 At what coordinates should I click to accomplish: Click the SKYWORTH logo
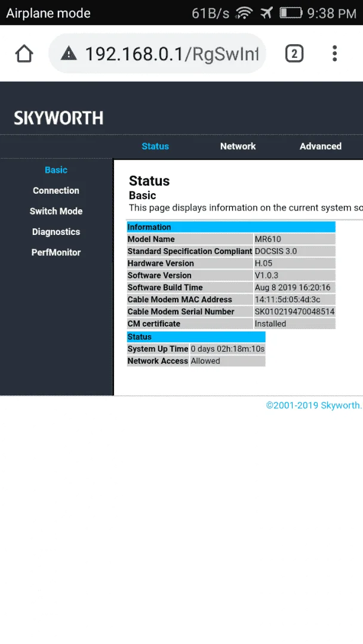tap(59, 118)
